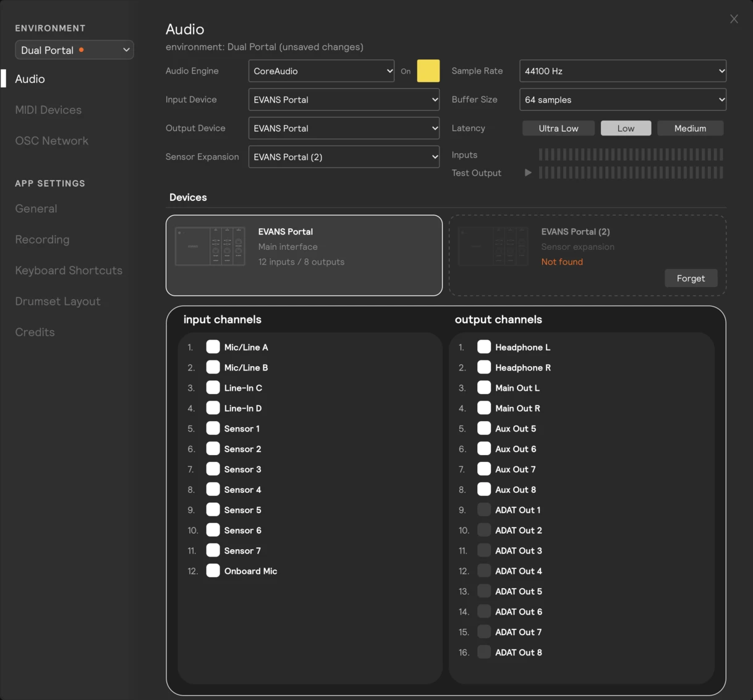Toggle Sensor 2 input channel
Viewport: 753px width, 700px height.
tap(213, 449)
